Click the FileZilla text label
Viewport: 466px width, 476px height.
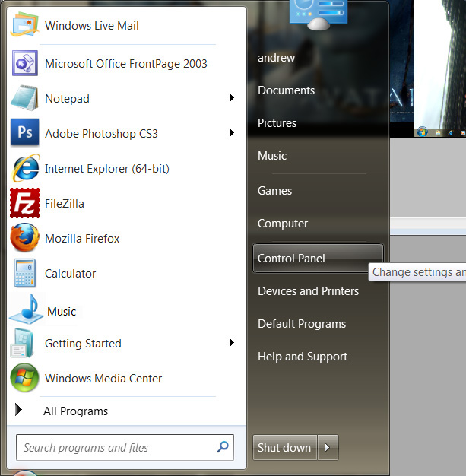pos(65,203)
